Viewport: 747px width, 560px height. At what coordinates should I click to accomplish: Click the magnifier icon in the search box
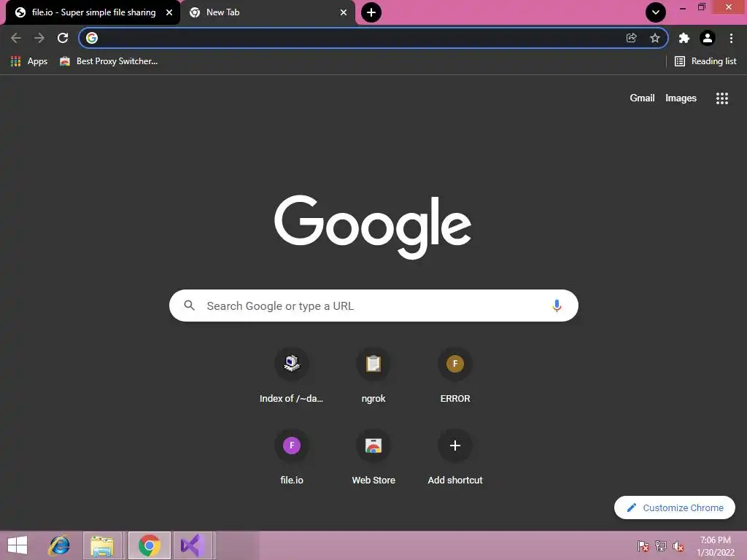190,306
